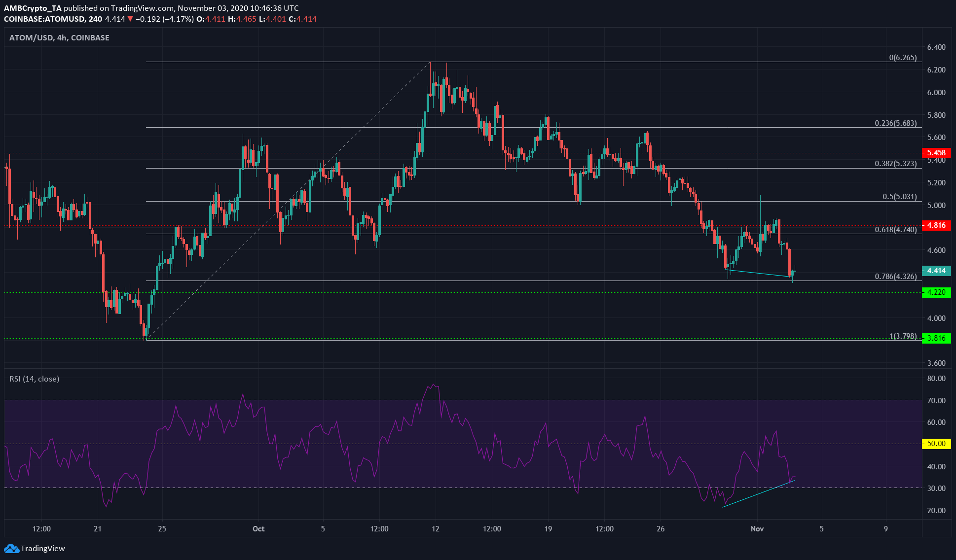956x560 pixels.
Task: Select the 0.618(4.740) Fibonacci level label
Action: [x=896, y=230]
